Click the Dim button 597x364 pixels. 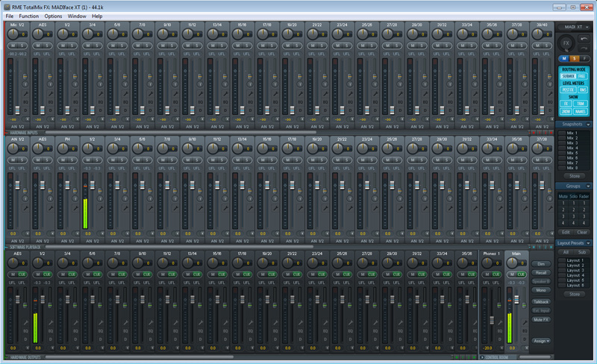click(541, 264)
